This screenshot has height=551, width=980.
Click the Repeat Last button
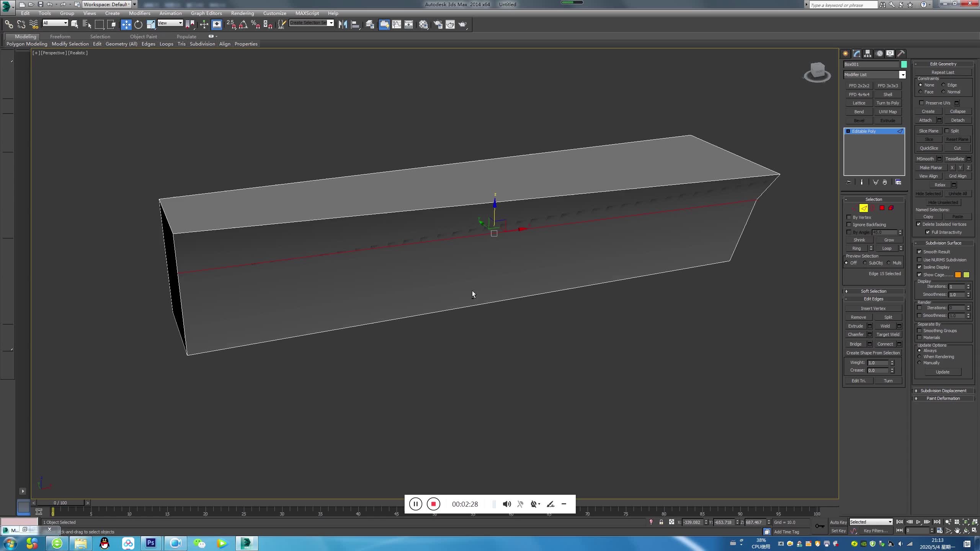(943, 72)
